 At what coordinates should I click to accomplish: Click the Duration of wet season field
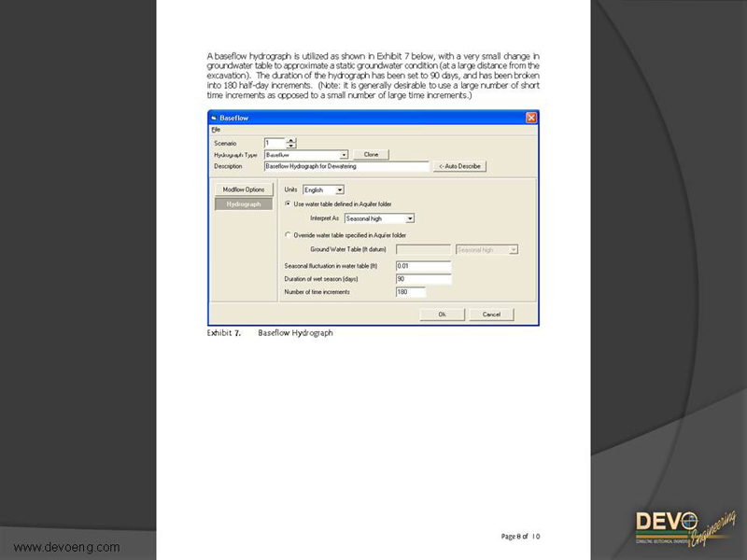point(423,279)
